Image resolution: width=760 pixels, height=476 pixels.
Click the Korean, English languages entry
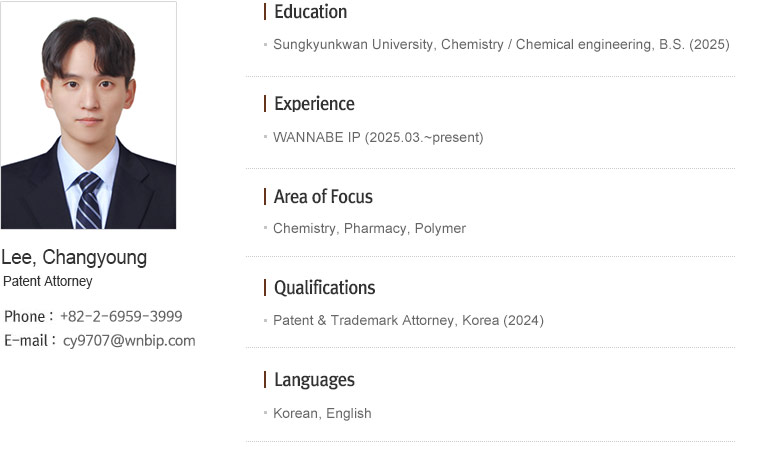click(x=322, y=413)
